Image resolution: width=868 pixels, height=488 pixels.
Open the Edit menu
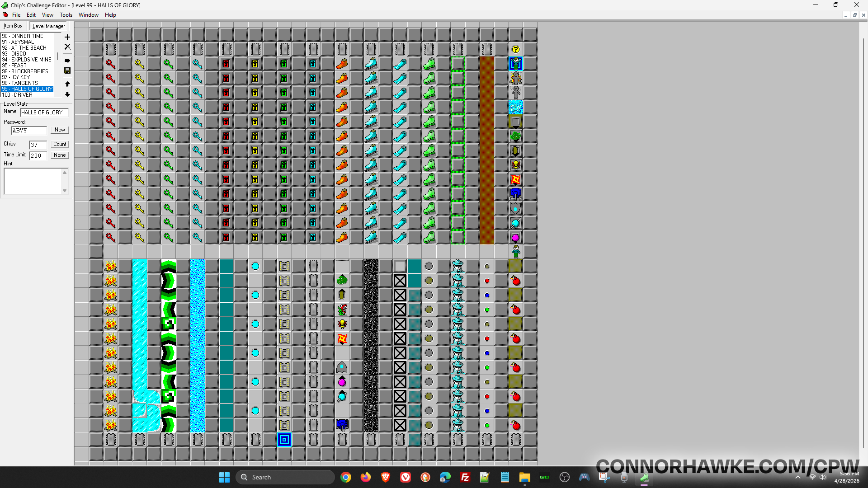click(31, 15)
